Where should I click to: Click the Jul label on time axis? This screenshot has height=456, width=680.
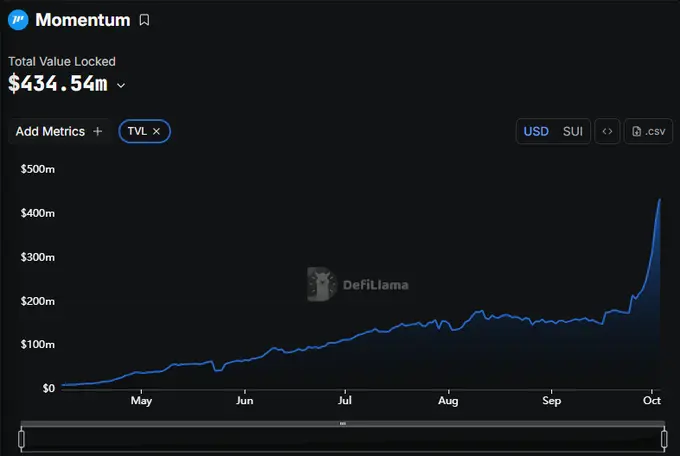pyautogui.click(x=345, y=400)
